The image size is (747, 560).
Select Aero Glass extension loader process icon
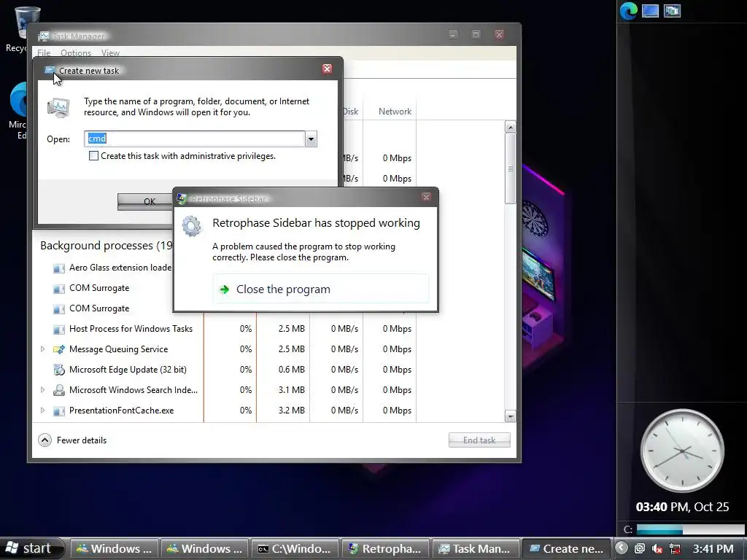[x=58, y=268]
